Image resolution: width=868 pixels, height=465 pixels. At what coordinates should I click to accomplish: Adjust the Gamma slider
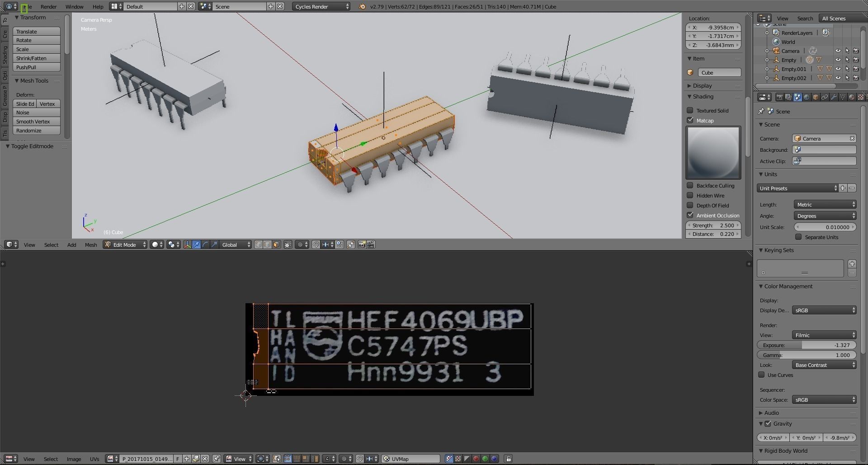807,355
